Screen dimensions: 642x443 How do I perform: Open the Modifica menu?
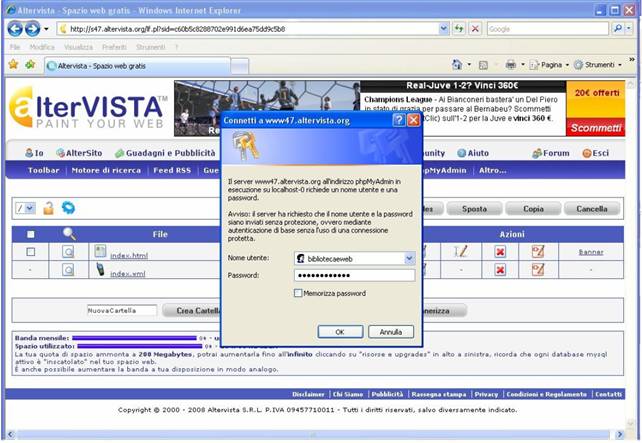pos(42,47)
